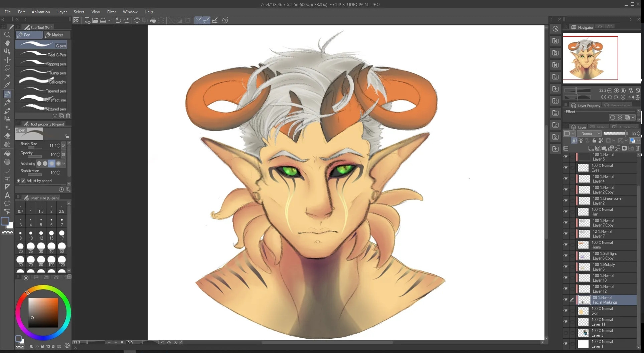Open Brush Size dynamics dropdown
644x353 pixels.
pyautogui.click(x=63, y=146)
